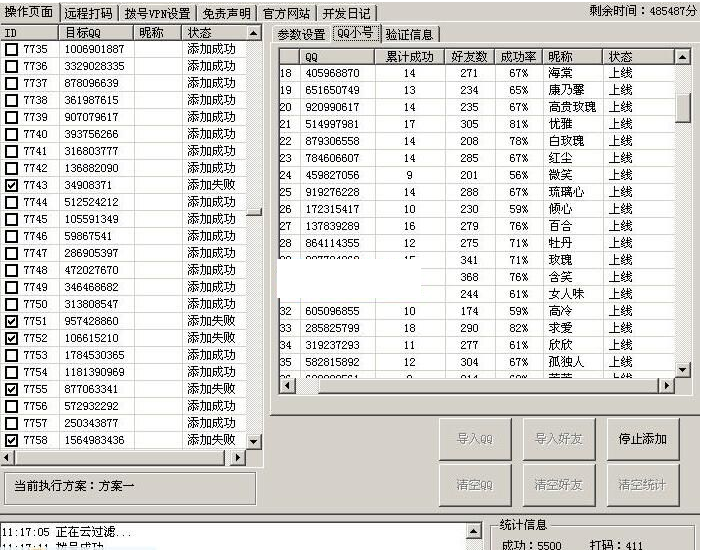This screenshot has height=550, width=701.
Task: Click the 停止添加 button
Action: click(x=642, y=439)
